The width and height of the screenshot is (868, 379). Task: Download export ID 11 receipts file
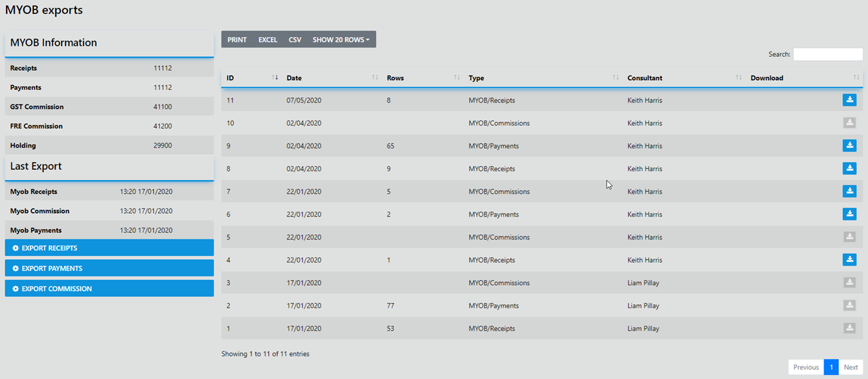tap(849, 100)
